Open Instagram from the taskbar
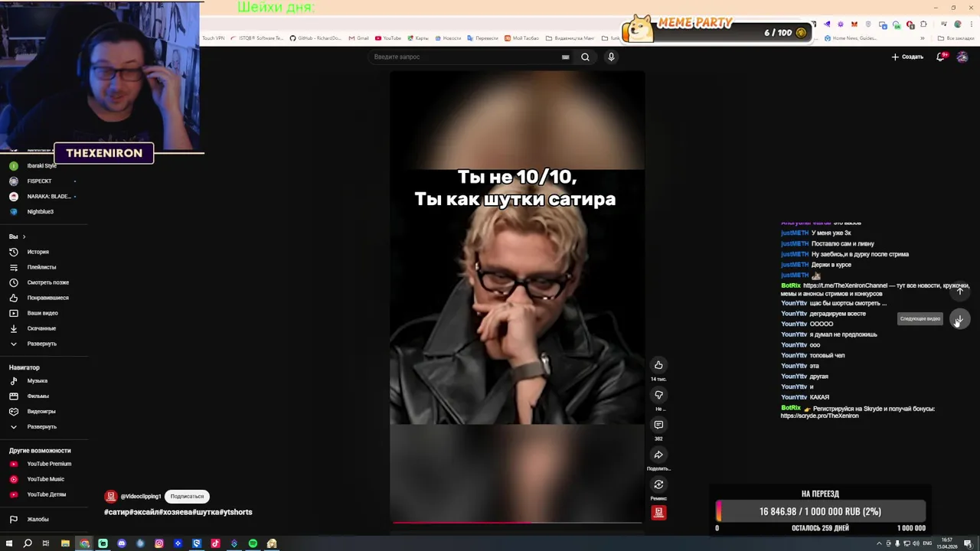Image resolution: width=980 pixels, height=551 pixels. click(159, 543)
